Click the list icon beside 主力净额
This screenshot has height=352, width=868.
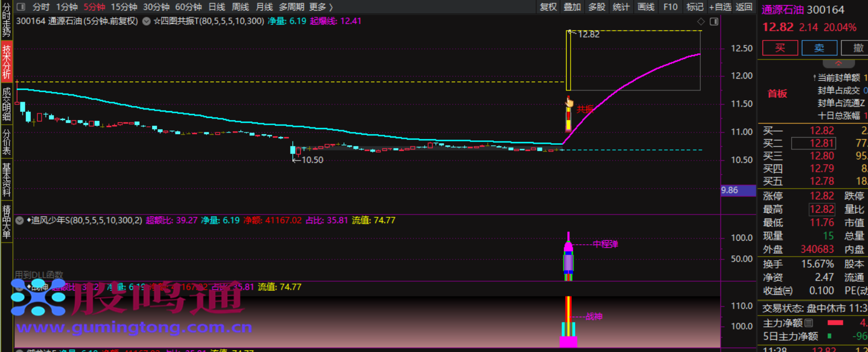pos(809,323)
